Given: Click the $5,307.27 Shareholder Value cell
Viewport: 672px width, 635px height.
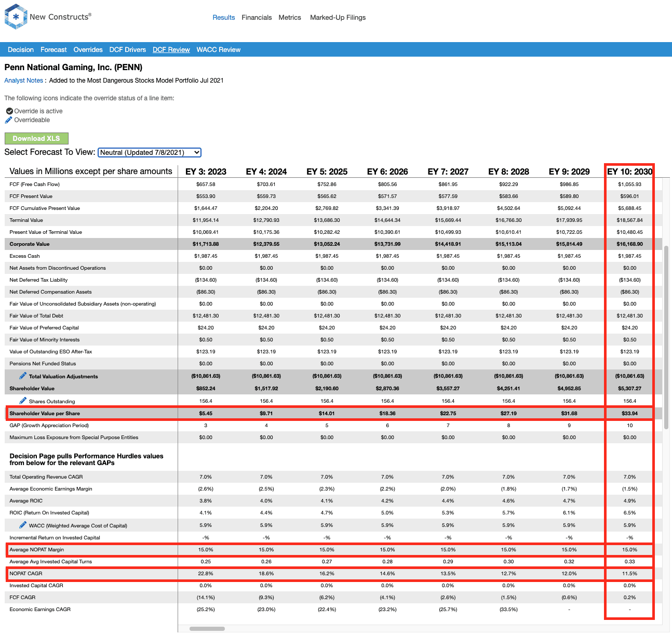Looking at the screenshot, I should click(x=629, y=389).
